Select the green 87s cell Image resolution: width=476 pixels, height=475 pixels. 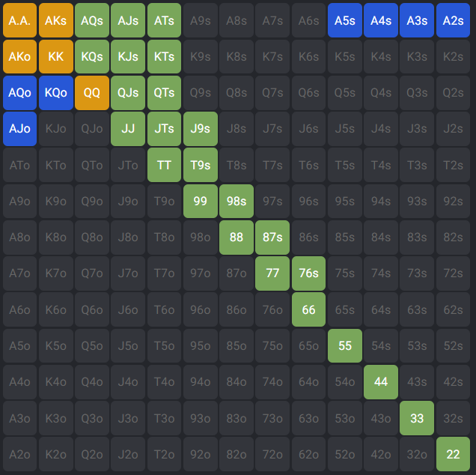pyautogui.click(x=272, y=237)
